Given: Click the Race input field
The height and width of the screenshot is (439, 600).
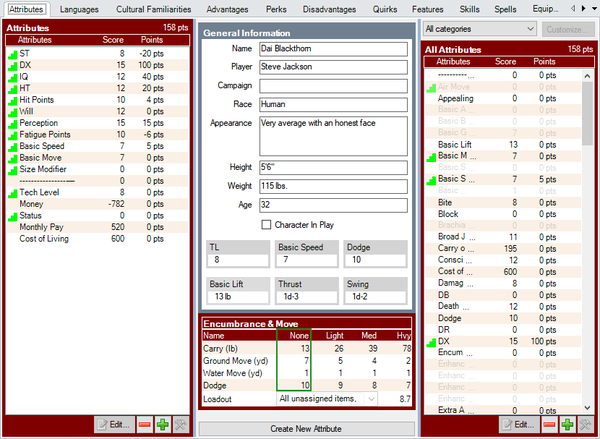Looking at the screenshot, I should point(333,104).
